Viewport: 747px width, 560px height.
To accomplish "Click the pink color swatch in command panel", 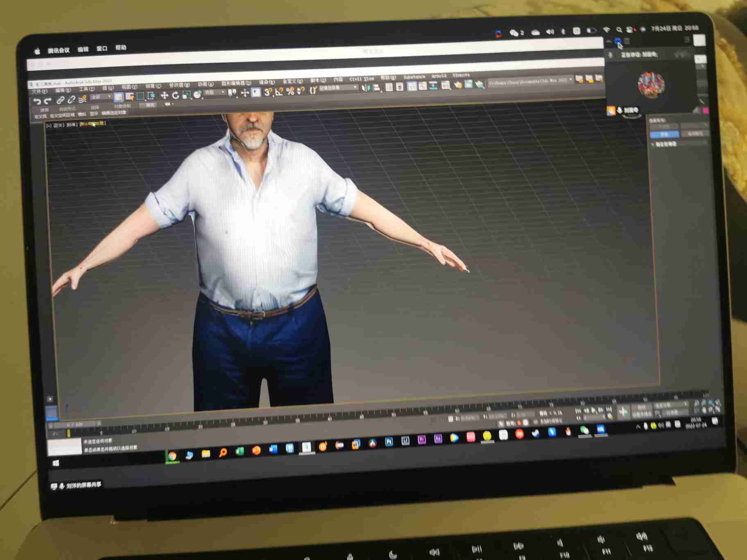I will coord(705,111).
